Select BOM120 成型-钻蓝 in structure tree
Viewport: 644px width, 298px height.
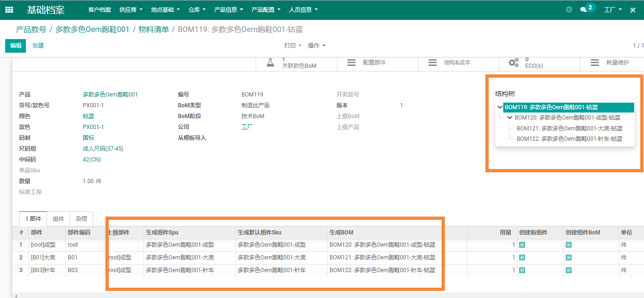point(567,118)
